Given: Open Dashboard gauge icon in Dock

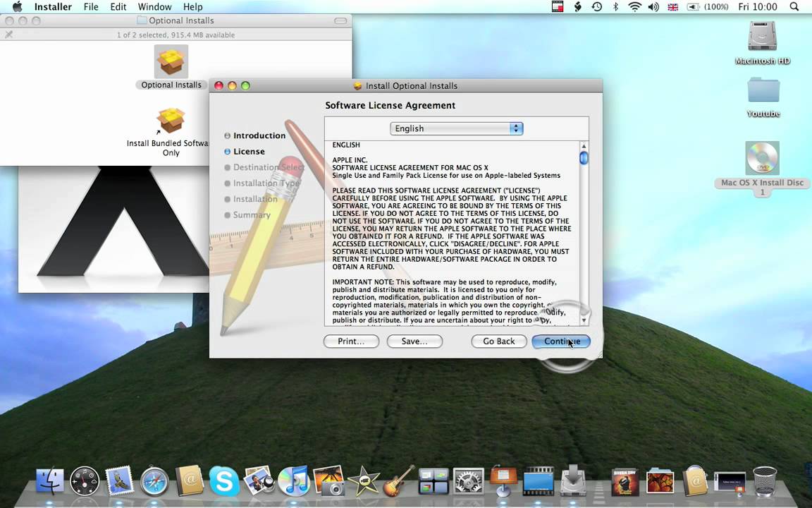Looking at the screenshot, I should click(x=85, y=480).
